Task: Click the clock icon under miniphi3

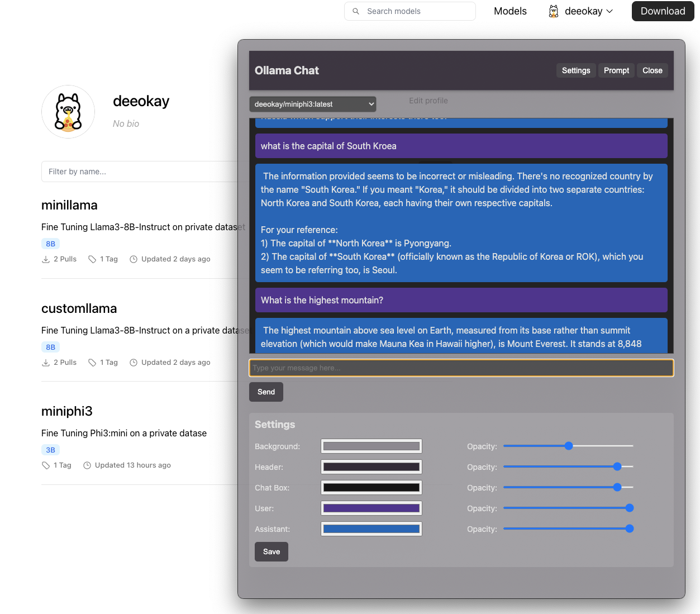Action: tap(87, 465)
